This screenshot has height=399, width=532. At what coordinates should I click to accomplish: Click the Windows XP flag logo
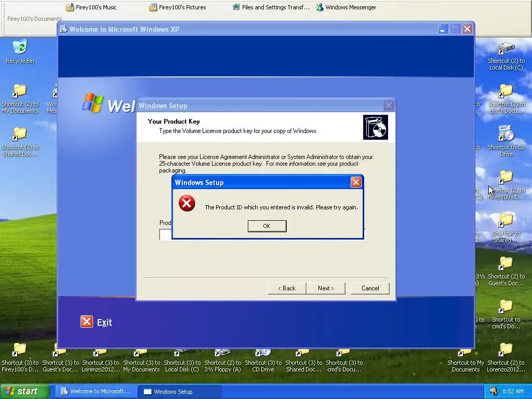92,102
